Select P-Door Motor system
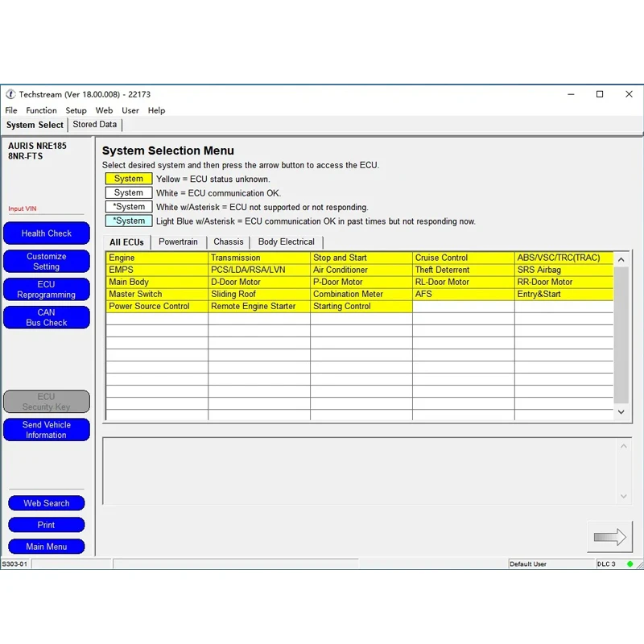The height and width of the screenshot is (644, 644). tap(361, 283)
